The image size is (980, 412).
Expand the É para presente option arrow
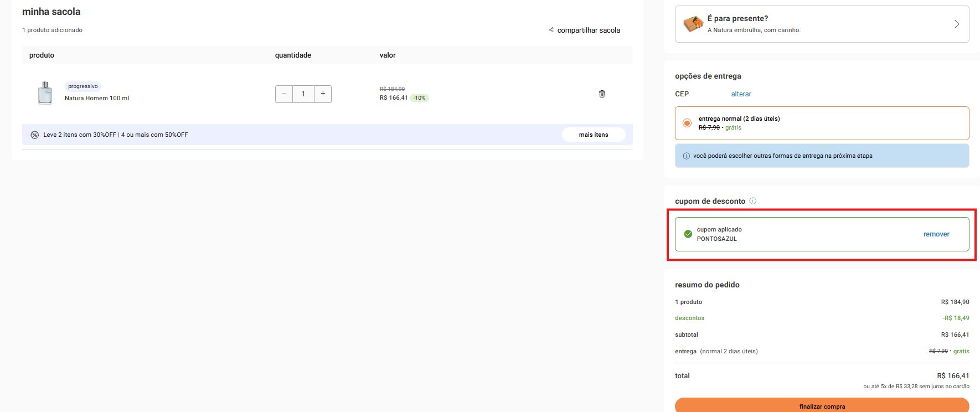[x=956, y=24]
